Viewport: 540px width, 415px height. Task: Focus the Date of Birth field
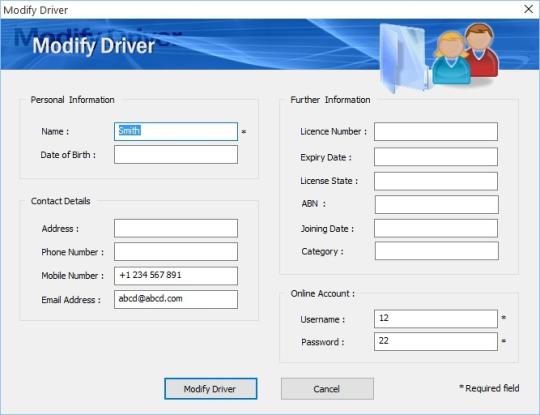coord(176,154)
